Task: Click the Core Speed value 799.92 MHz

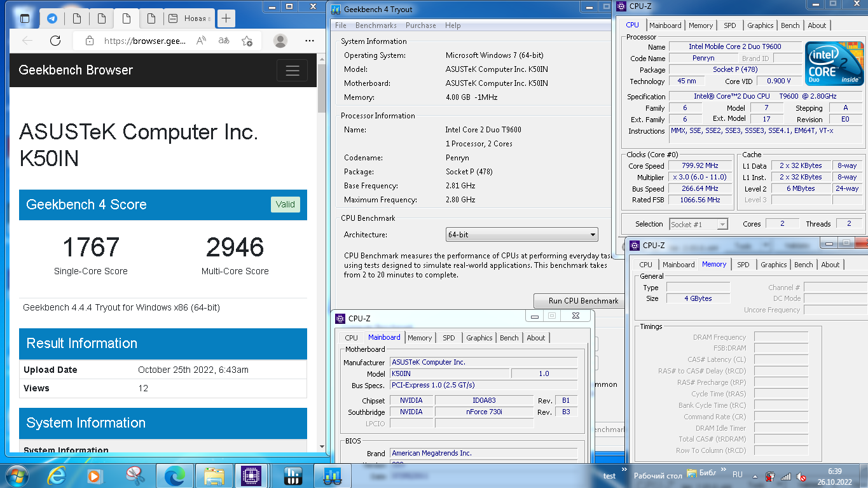Action: [699, 166]
